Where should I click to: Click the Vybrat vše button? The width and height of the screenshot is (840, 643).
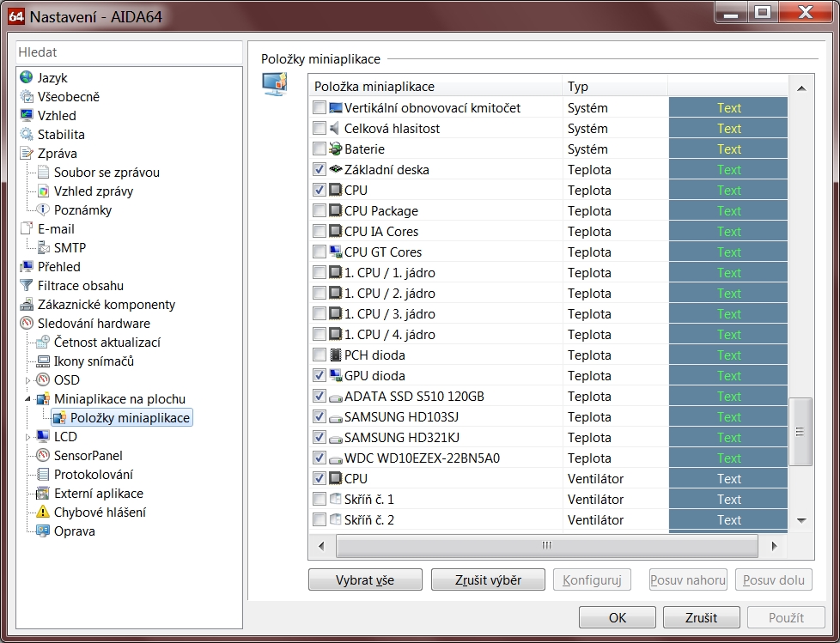coord(365,579)
